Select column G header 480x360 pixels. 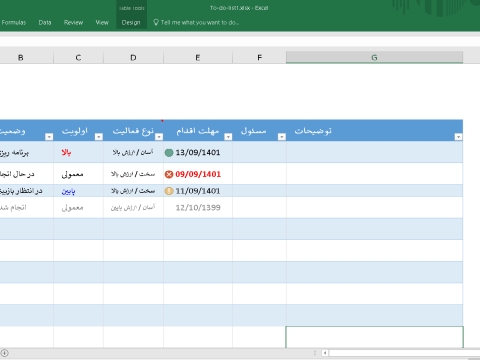374,57
